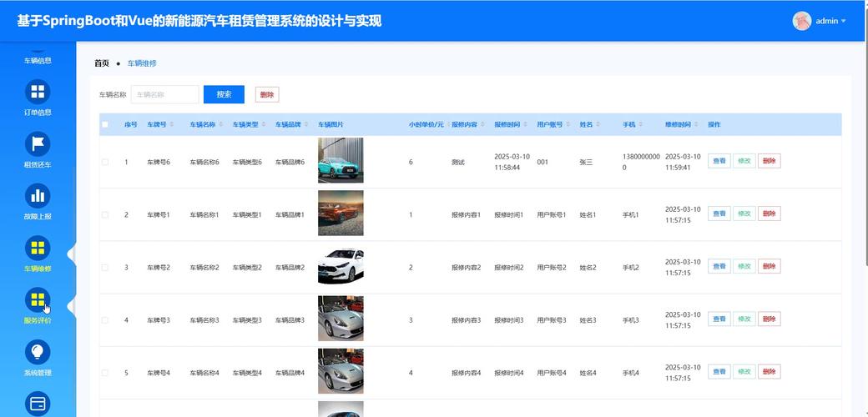Click 删除 for row 车牌号3

[769, 319]
